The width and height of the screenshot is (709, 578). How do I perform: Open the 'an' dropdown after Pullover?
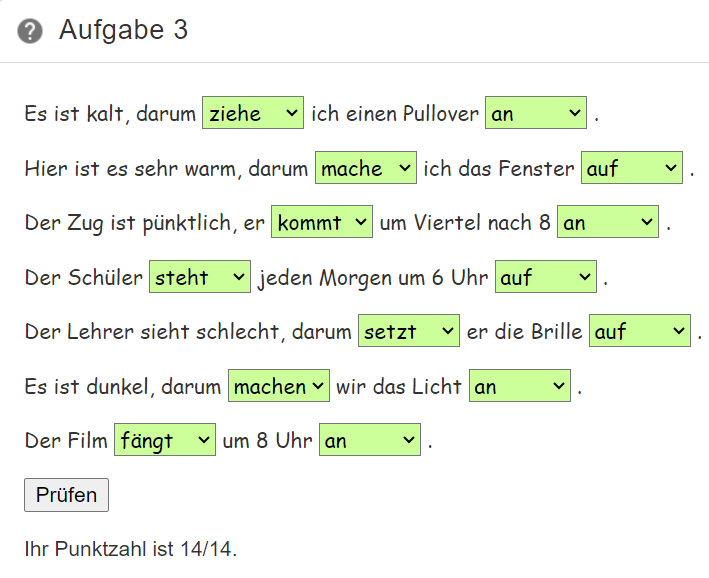(536, 113)
